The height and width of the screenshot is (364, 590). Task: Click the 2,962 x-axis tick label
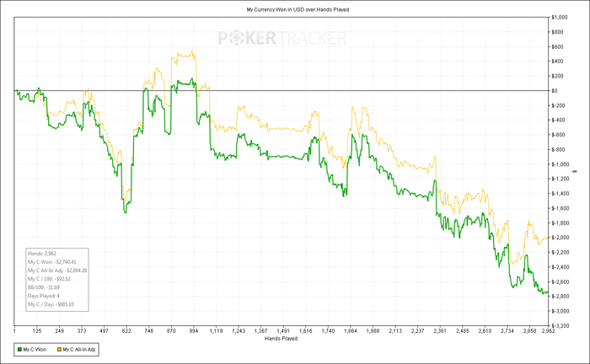tap(548, 331)
